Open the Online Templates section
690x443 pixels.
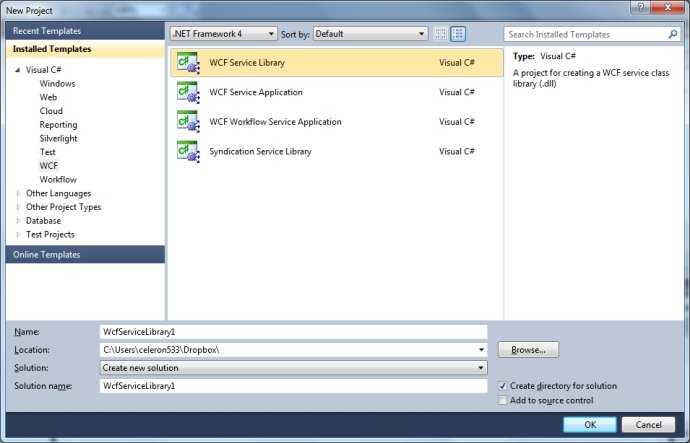pos(85,254)
